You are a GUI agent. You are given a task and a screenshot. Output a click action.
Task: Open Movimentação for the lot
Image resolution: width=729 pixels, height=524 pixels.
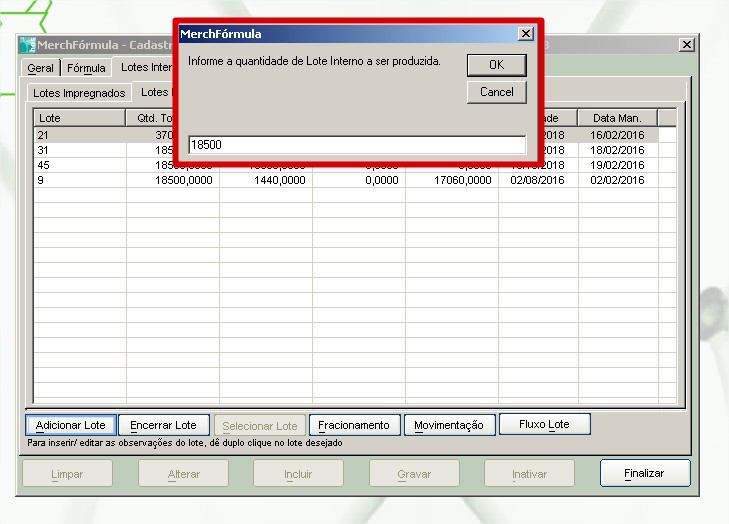tap(449, 425)
